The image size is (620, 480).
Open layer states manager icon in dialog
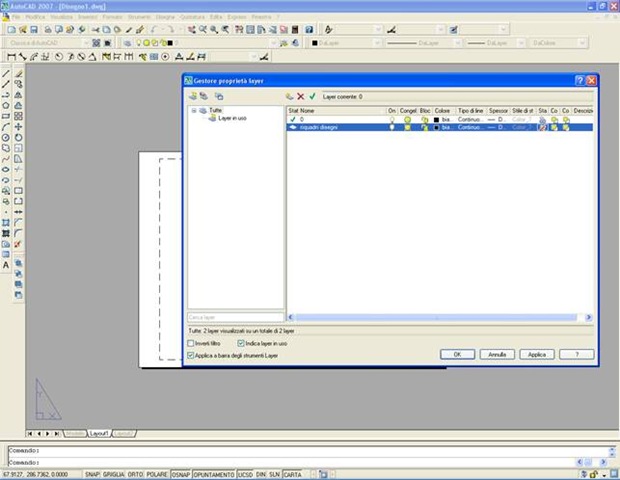click(219, 96)
